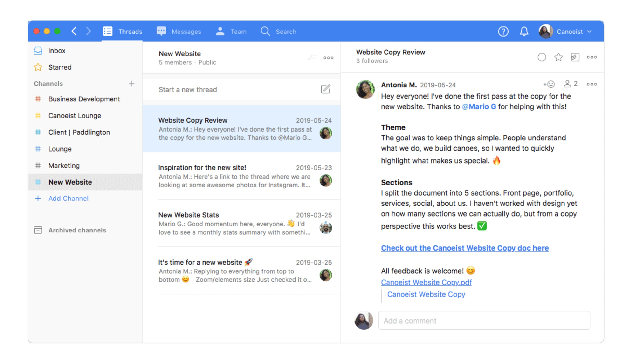The image size is (633, 364).
Task: Open the Canoeist workspace dropdown
Action: point(573,31)
